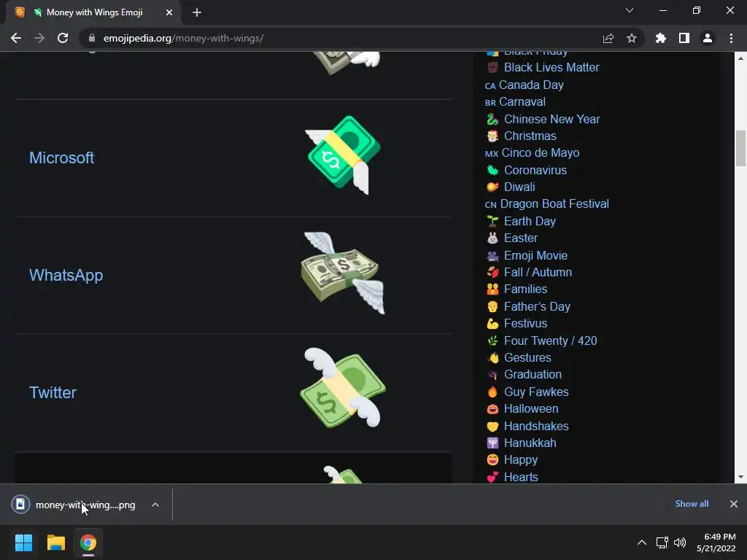Screen dimensions: 747x560
Task: Open the tab search dropdown arrow
Action: 630,10
